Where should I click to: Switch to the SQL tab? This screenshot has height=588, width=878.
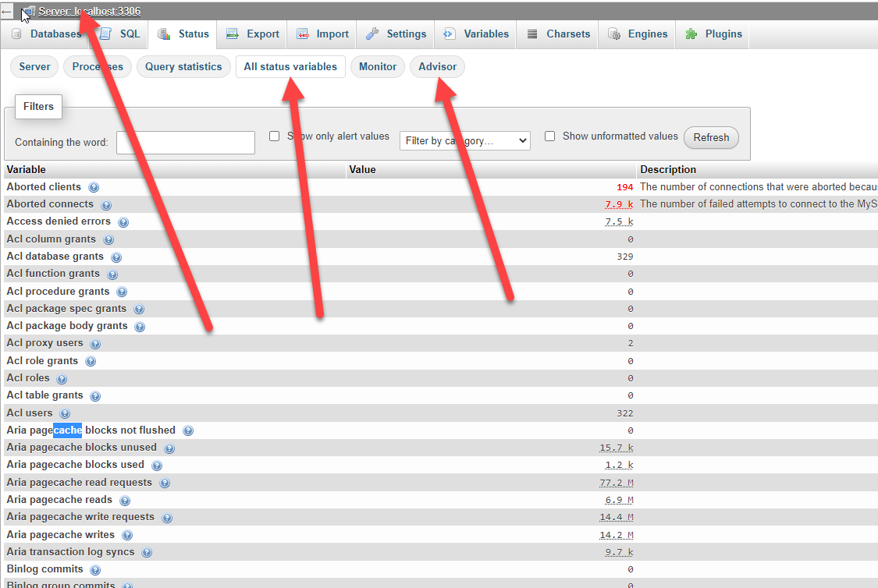(120, 34)
